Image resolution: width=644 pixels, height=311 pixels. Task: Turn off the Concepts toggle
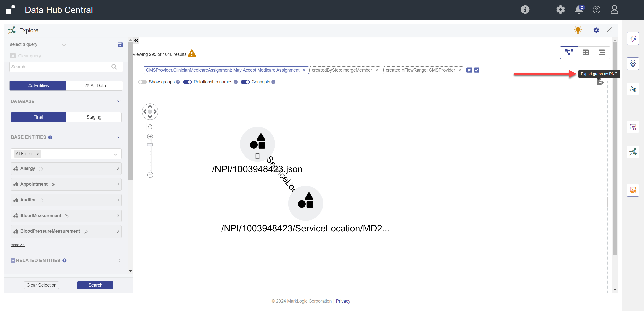point(246,82)
